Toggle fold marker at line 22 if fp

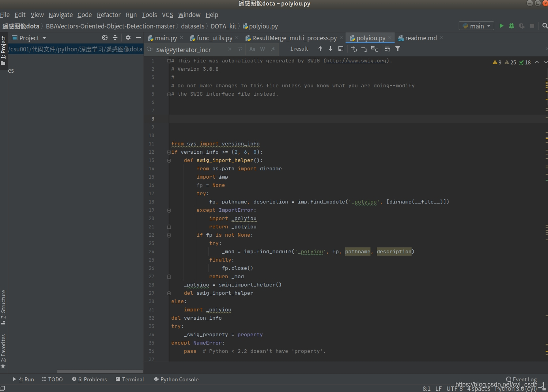click(169, 235)
